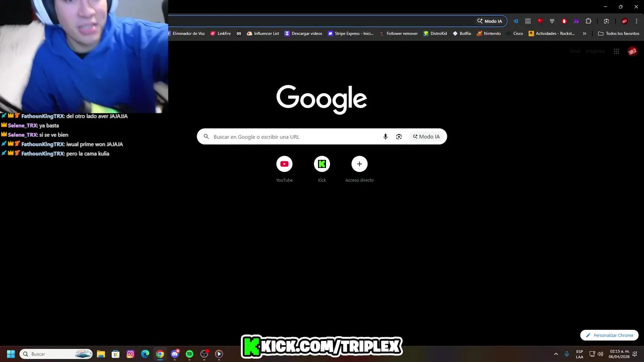Screen dimensions: 644x362
Task: Open the DistroKid bookmark
Action: pos(435,34)
